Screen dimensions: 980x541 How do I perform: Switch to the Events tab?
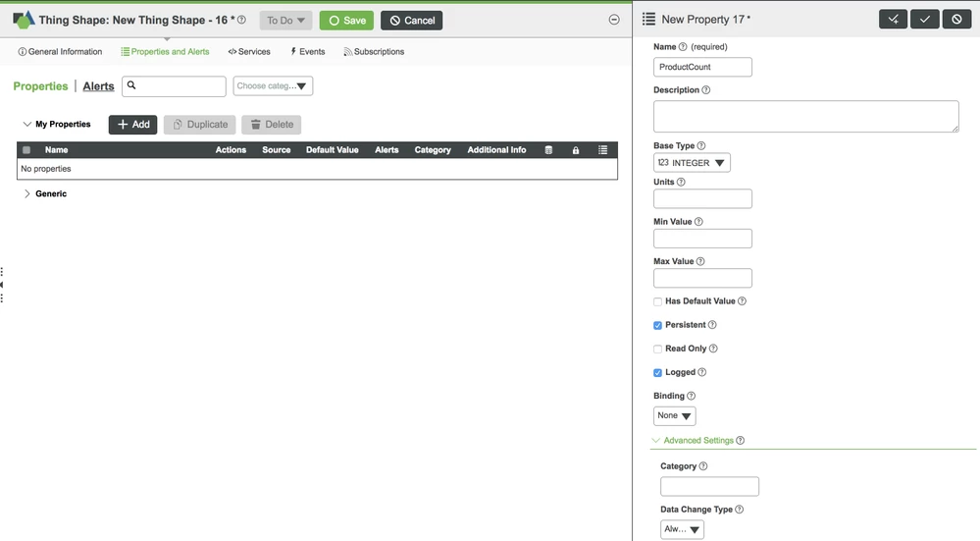pyautogui.click(x=307, y=52)
